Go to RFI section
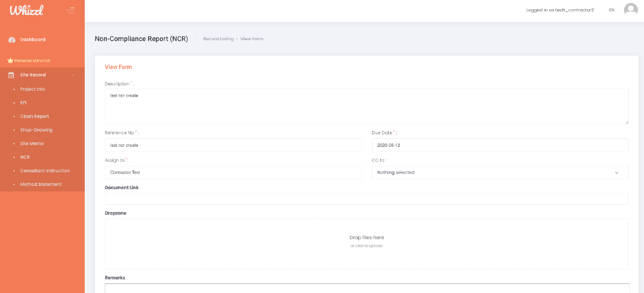The width and height of the screenshot is (644, 293). pyautogui.click(x=23, y=103)
